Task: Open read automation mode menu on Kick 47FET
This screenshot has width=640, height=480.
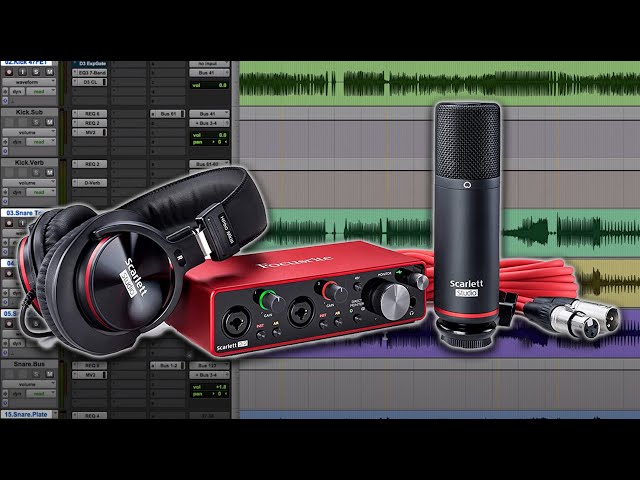Action: [41, 91]
